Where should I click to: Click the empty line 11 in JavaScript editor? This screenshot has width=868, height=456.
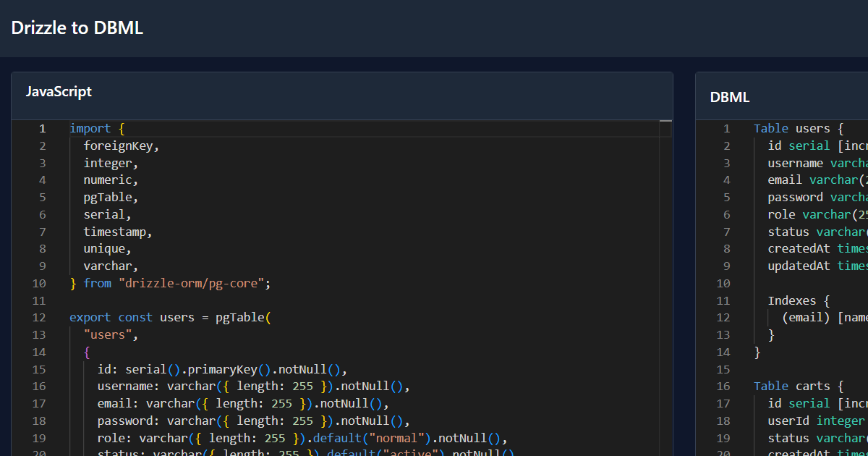(289, 300)
